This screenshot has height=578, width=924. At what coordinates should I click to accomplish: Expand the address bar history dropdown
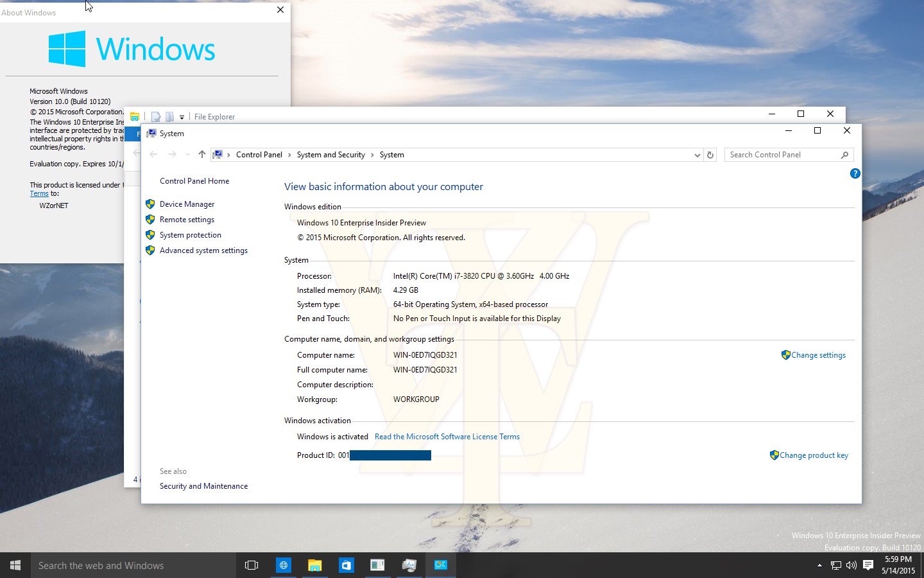(x=697, y=155)
